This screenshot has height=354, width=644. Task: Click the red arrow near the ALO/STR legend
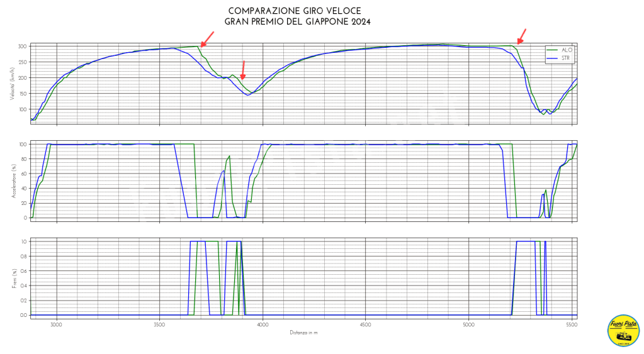[x=521, y=35]
